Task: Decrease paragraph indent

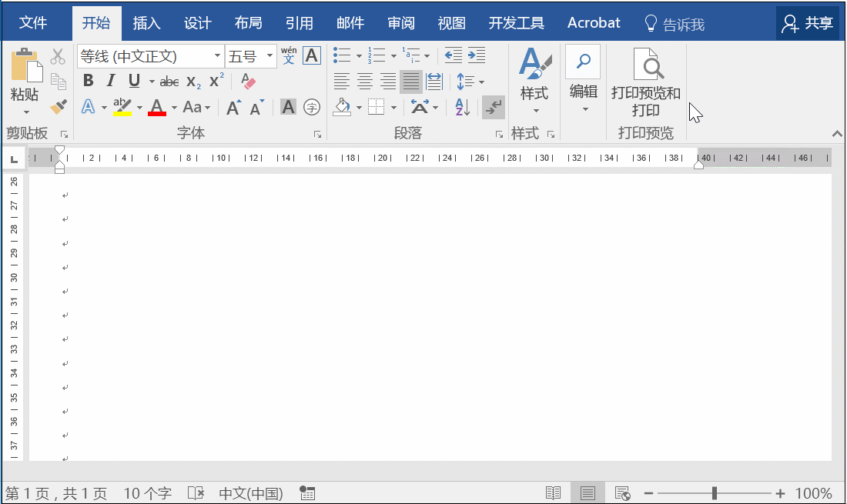Action: pyautogui.click(x=453, y=55)
